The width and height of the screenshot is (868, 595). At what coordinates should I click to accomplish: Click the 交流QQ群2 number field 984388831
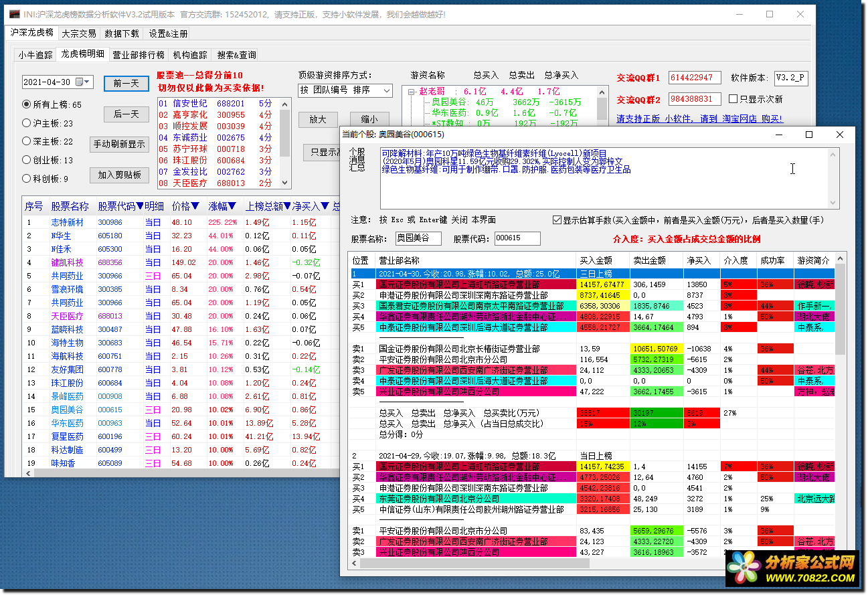point(695,99)
